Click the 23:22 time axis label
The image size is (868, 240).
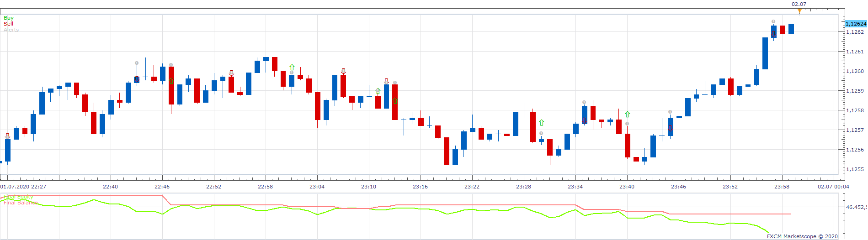click(x=472, y=187)
